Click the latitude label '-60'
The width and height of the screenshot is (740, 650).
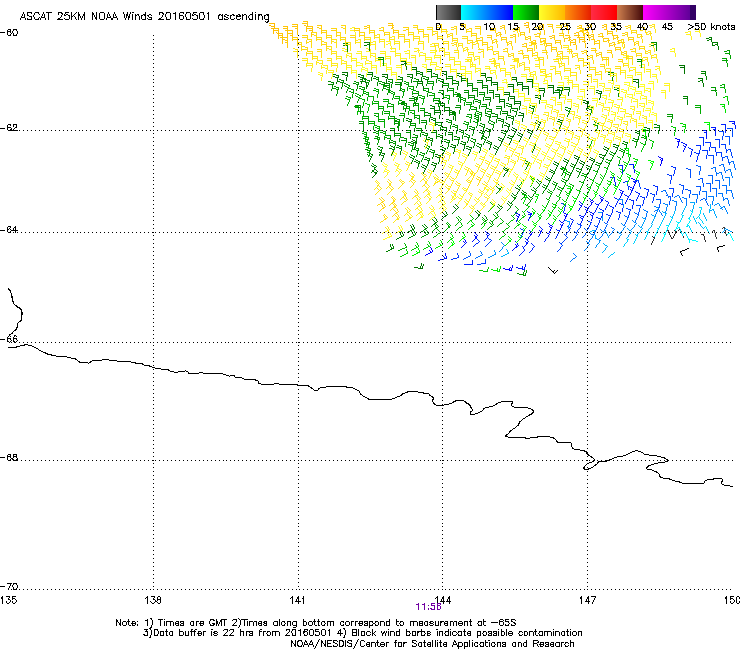pos(9,33)
